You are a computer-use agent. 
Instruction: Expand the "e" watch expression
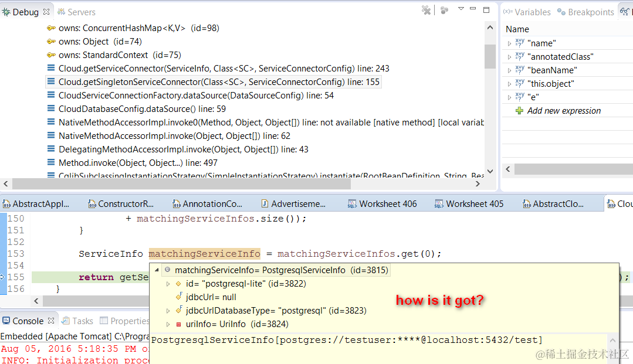tap(509, 97)
